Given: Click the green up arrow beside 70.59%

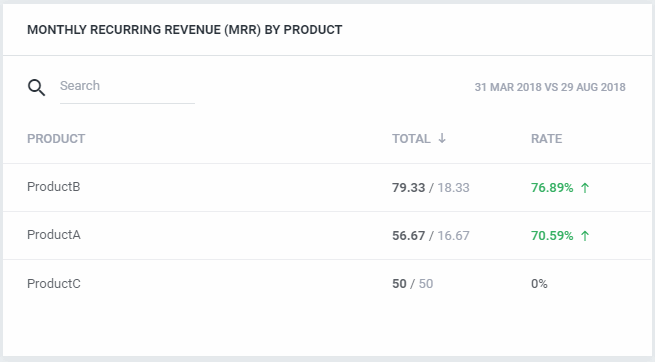Looking at the screenshot, I should point(585,236).
